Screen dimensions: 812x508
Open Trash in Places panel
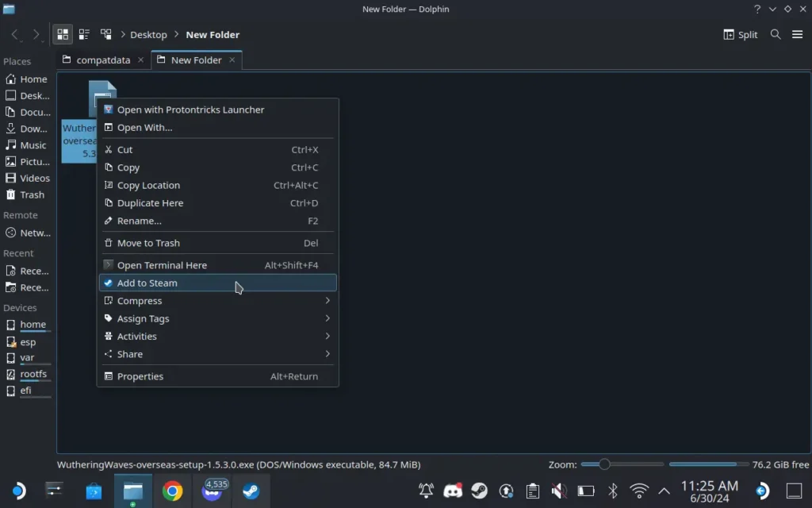click(28, 195)
